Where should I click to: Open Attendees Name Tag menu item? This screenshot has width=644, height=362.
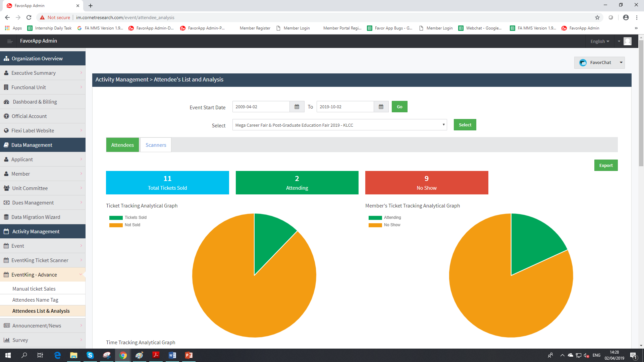click(x=35, y=300)
